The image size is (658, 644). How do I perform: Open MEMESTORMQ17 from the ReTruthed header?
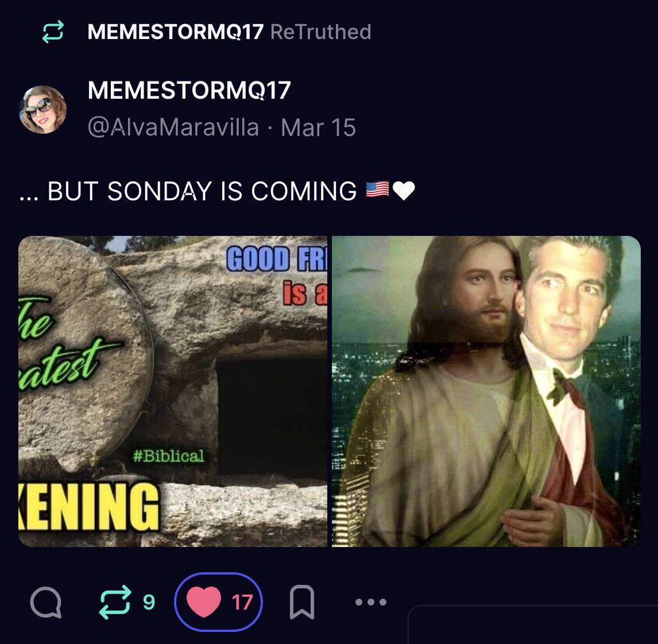176,32
